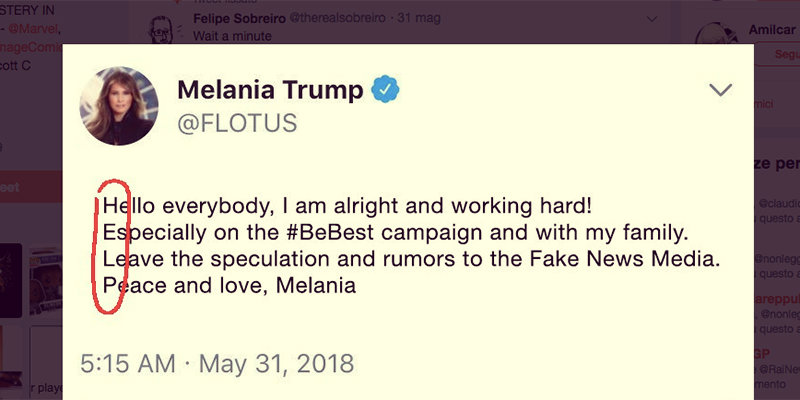Expand the Felipe Sobreiro tweet options arrow
Screen dimensions: 800x400
point(653,19)
